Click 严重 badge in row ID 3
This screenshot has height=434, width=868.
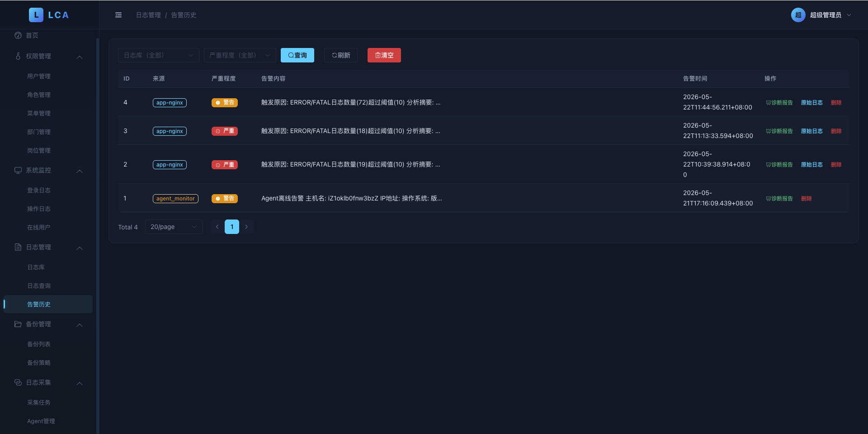[225, 131]
